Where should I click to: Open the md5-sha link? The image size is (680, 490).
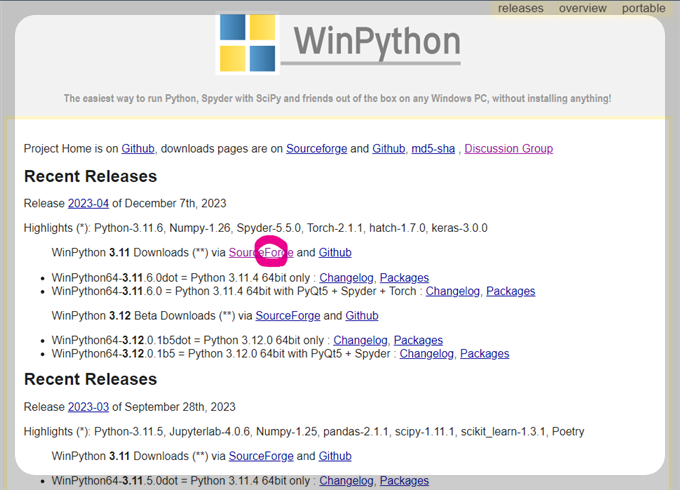(433, 149)
